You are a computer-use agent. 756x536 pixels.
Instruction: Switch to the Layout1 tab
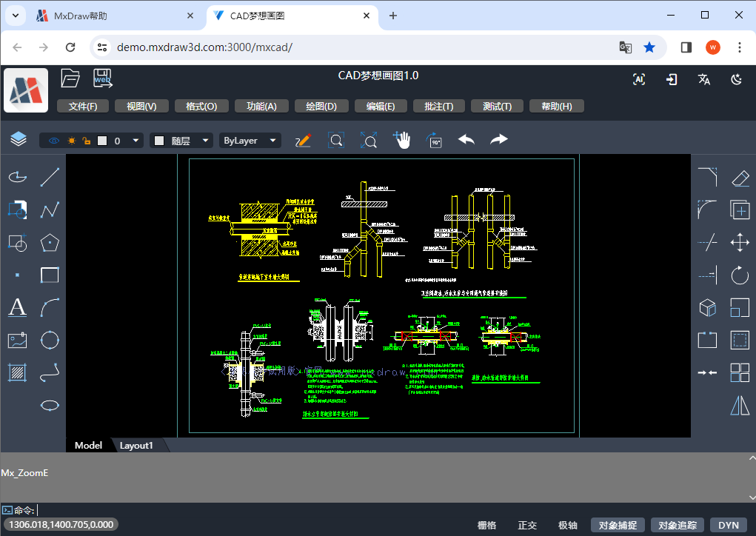click(x=136, y=445)
